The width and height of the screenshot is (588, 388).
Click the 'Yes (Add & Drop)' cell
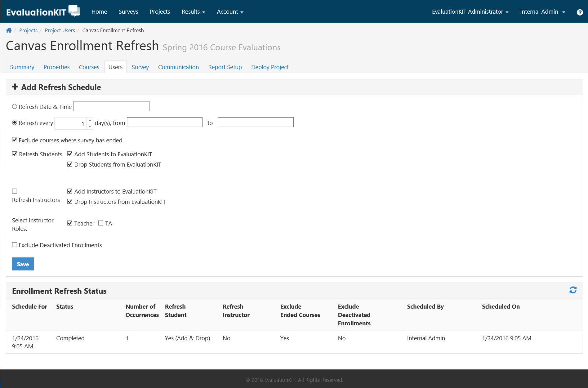click(x=187, y=338)
